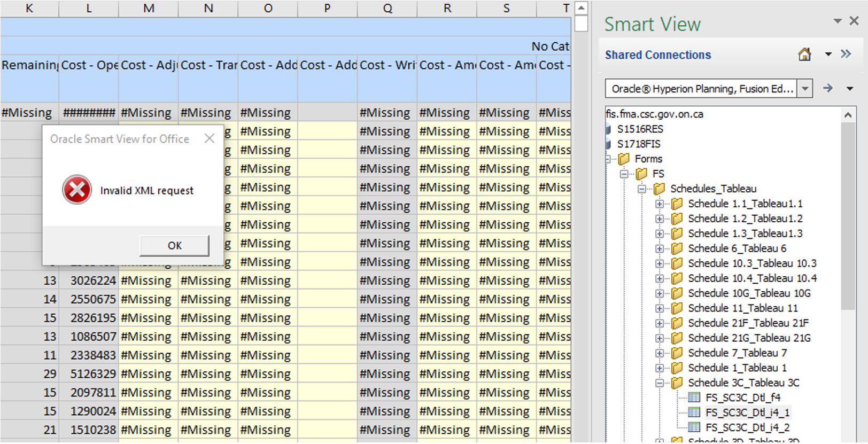Collapse the FS folder node
This screenshot has height=444, width=868.
(x=624, y=174)
